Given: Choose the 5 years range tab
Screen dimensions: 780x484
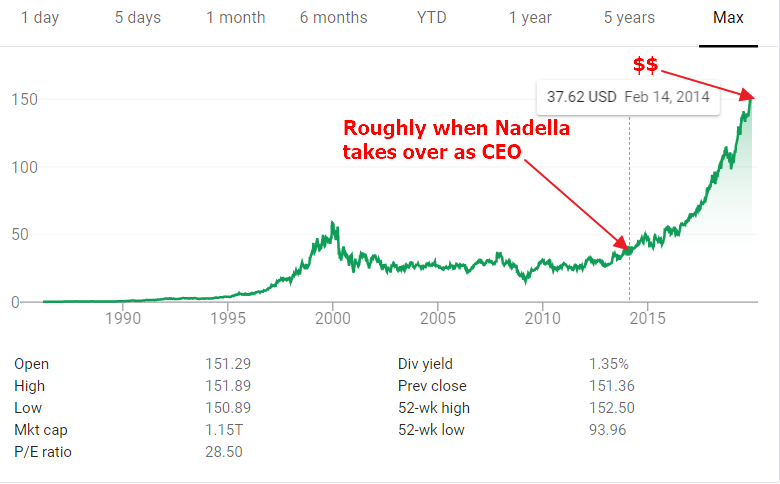Looking at the screenshot, I should (629, 18).
